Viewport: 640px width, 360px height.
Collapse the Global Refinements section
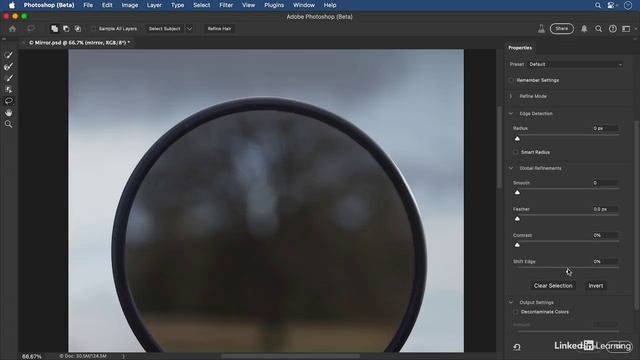point(511,168)
